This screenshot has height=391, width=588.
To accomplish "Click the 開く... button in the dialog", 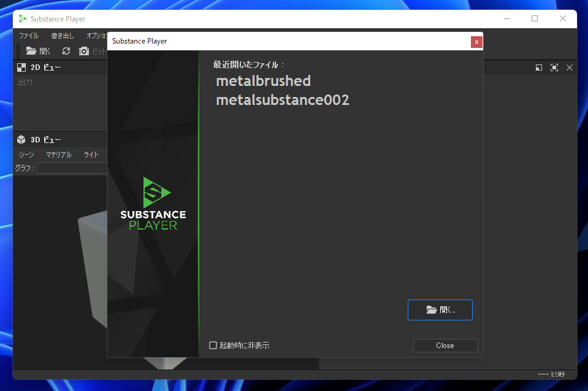I will (x=440, y=310).
